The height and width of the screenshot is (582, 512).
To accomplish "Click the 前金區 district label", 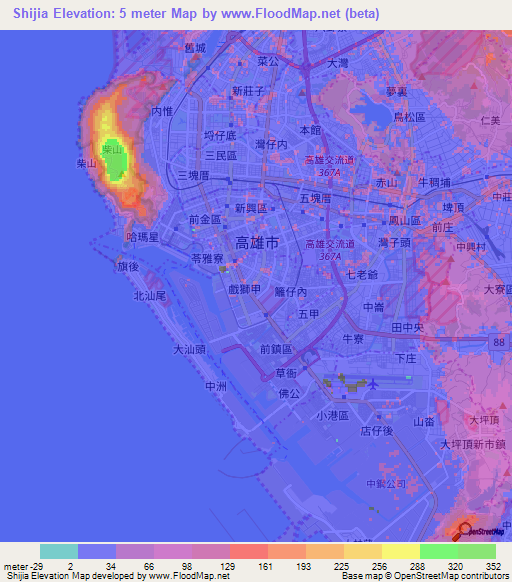I will [205, 219].
